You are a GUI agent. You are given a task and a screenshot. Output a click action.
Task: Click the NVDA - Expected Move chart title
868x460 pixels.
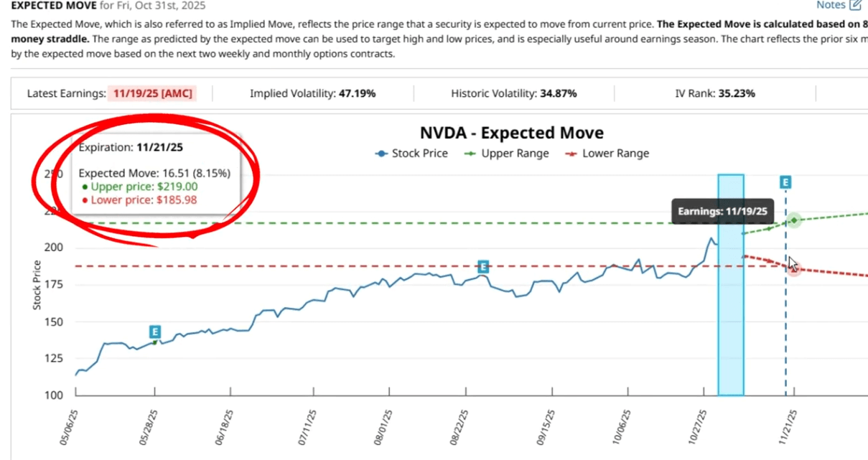tap(511, 133)
